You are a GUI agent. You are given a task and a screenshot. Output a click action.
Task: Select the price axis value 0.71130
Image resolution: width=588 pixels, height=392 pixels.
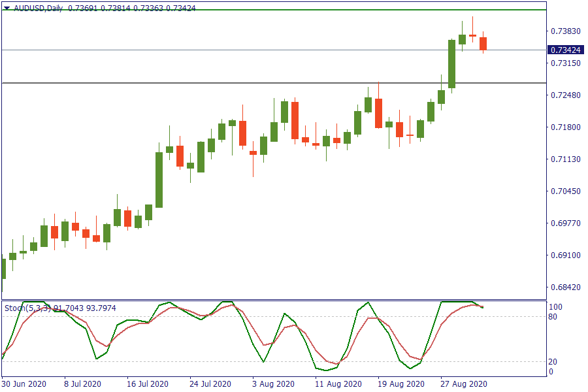pos(566,159)
